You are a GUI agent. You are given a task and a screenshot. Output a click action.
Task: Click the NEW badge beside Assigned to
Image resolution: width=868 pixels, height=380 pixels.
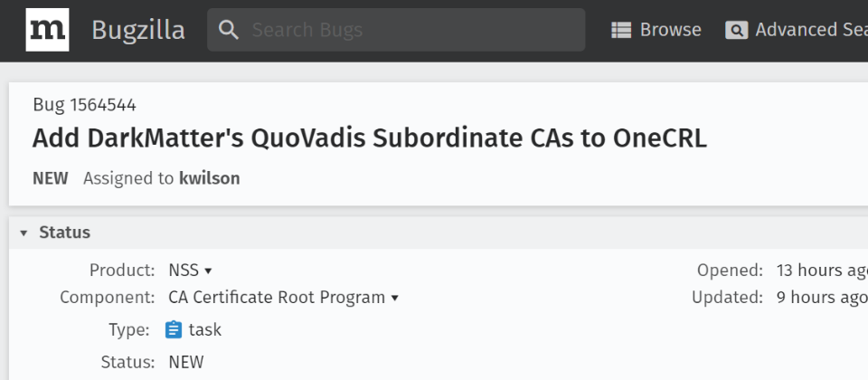(50, 178)
